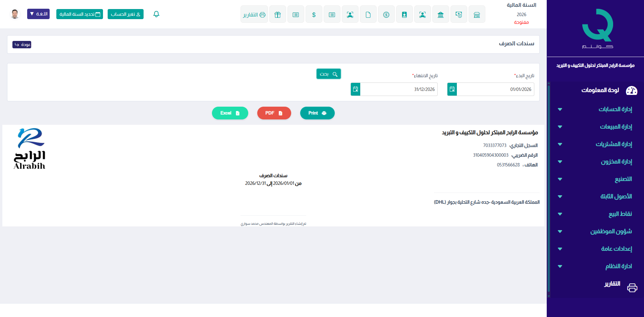Open calendar picker for start date
Screen dimensions: 644x317
click(x=452, y=89)
